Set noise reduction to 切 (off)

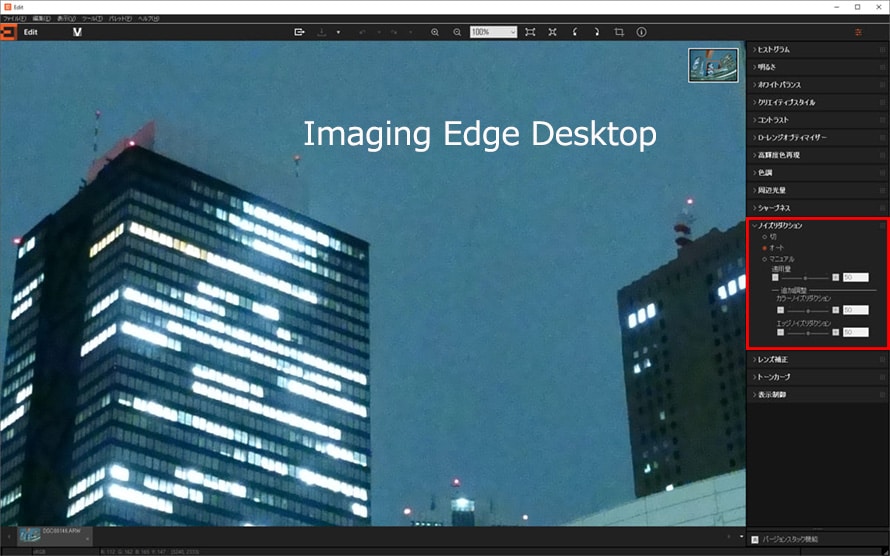pos(765,237)
